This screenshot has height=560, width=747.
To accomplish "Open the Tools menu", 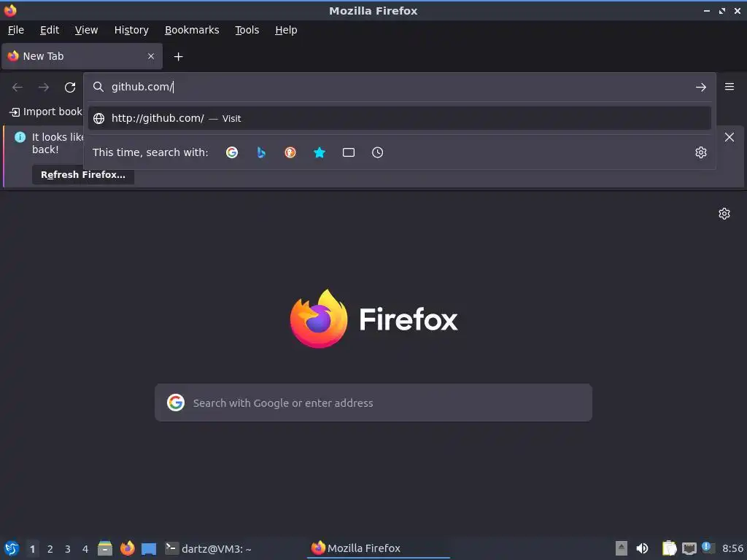I will click(x=247, y=30).
